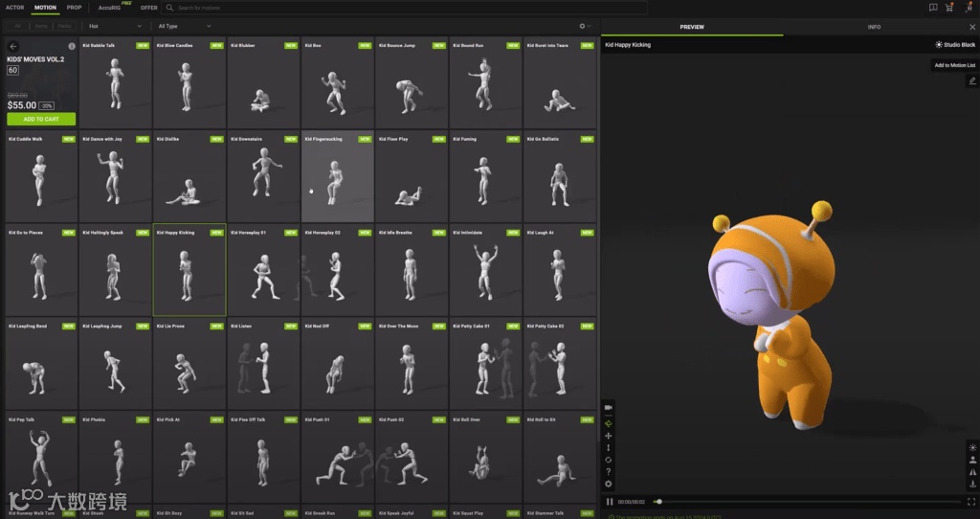Image resolution: width=980 pixels, height=519 pixels.
Task: Switch to the ACTOR tab
Action: coord(14,8)
